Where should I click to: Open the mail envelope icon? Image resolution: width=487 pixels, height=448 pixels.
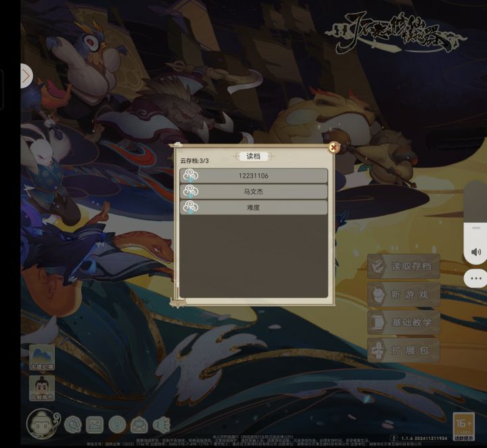click(139, 425)
